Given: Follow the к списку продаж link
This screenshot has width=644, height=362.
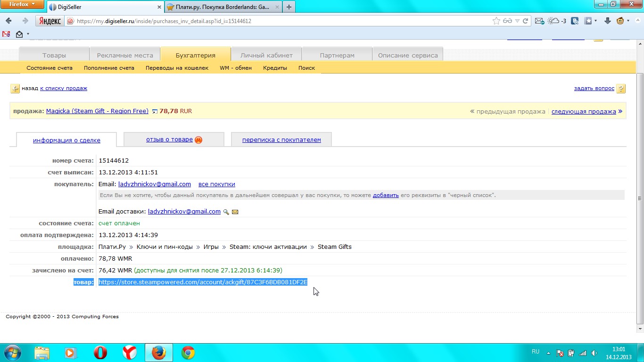Looking at the screenshot, I should pos(64,88).
